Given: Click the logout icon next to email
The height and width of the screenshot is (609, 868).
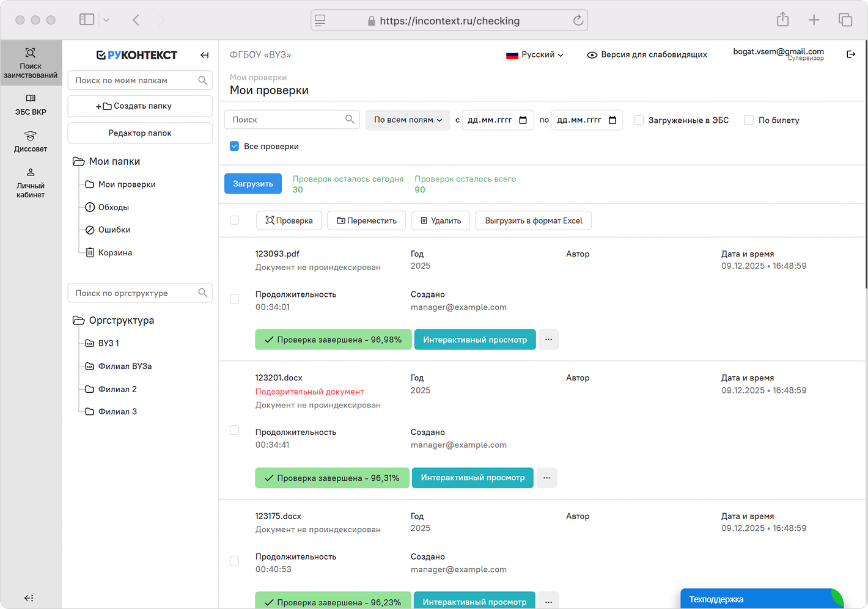Looking at the screenshot, I should pos(850,54).
